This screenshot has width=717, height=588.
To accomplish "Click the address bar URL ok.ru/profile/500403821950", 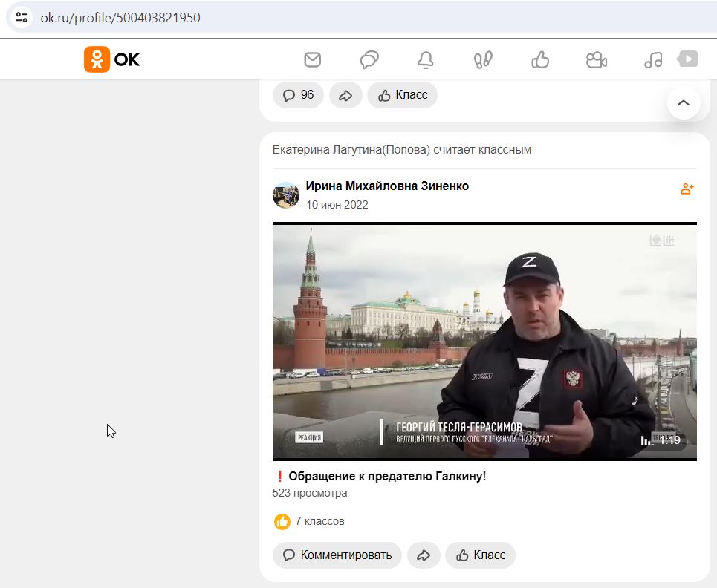I will click(x=120, y=17).
